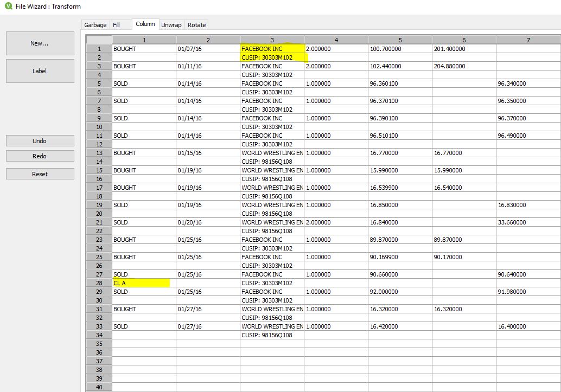Viewport: 561px width, 392px height.
Task: Click the 90.660000 price cell
Action: 400,274
